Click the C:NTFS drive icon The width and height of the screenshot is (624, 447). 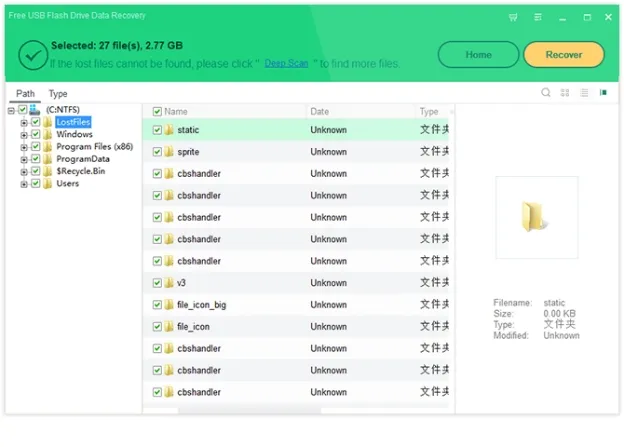point(35,109)
